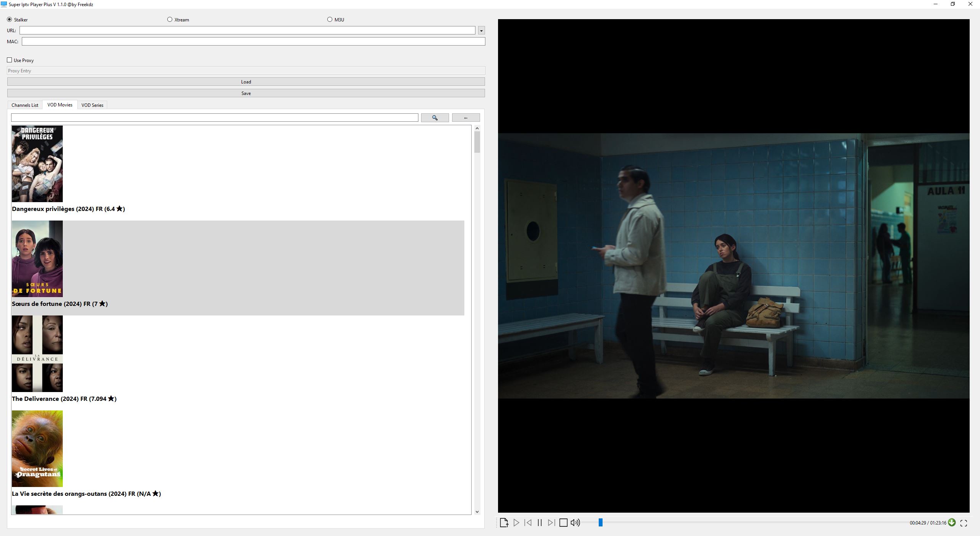
Task: Click the play button in player bar
Action: pyautogui.click(x=516, y=523)
